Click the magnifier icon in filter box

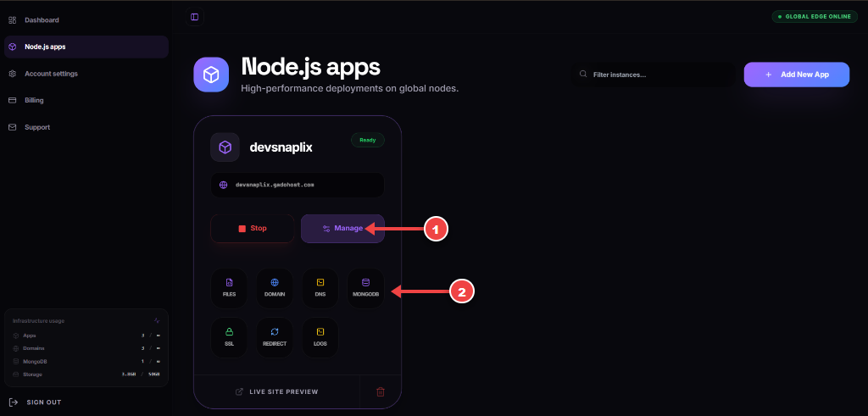pos(583,74)
